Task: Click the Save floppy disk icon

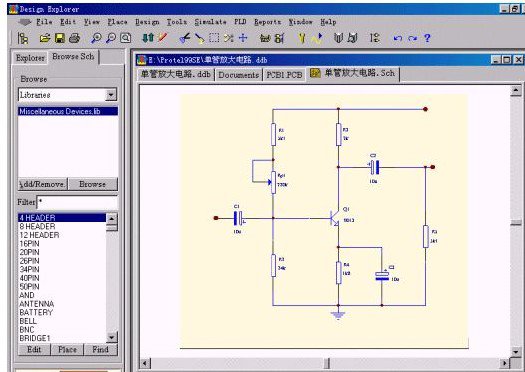Action: click(60, 38)
